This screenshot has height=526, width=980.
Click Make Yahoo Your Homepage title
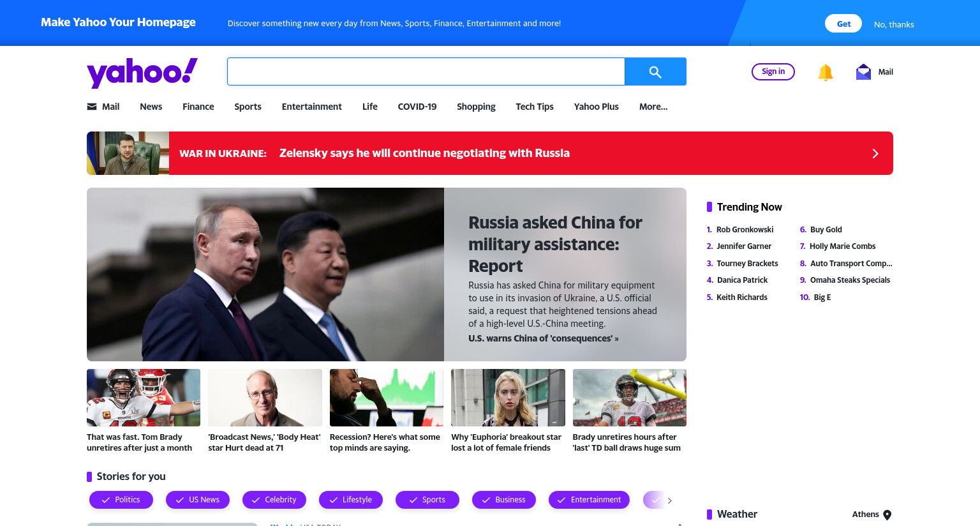click(118, 22)
